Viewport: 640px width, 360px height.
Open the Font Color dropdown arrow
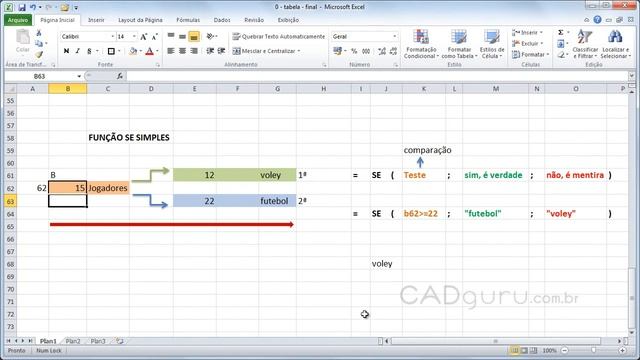click(x=158, y=51)
